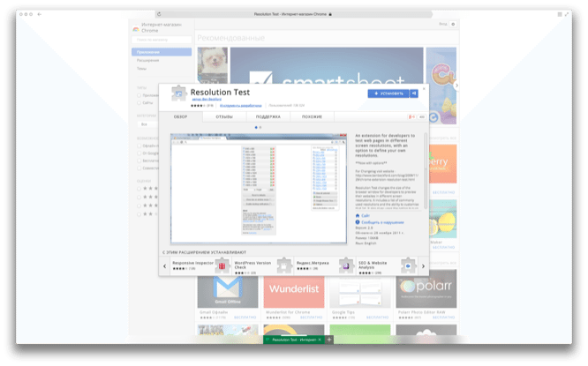Click the grid view icon in the window's top right
588x366 pixels.
click(560, 14)
